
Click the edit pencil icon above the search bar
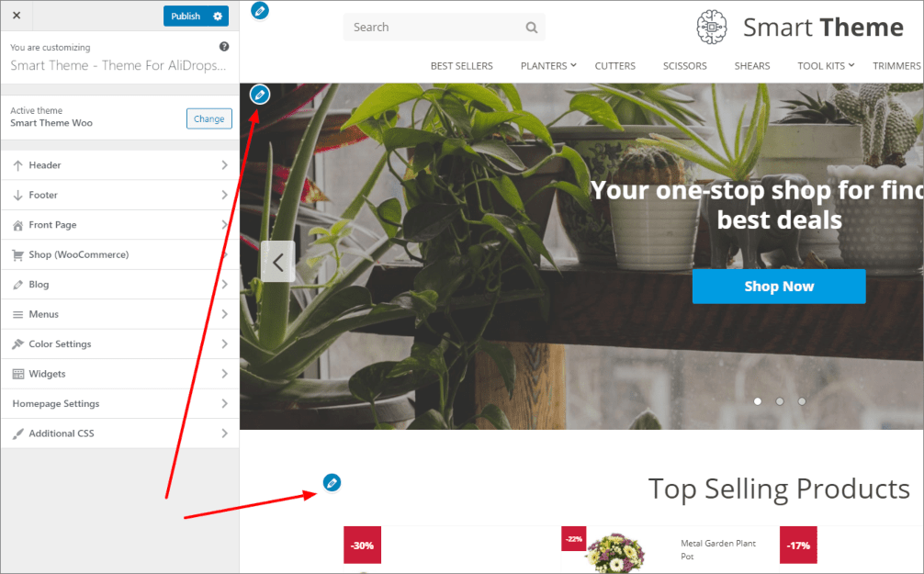[x=260, y=11]
